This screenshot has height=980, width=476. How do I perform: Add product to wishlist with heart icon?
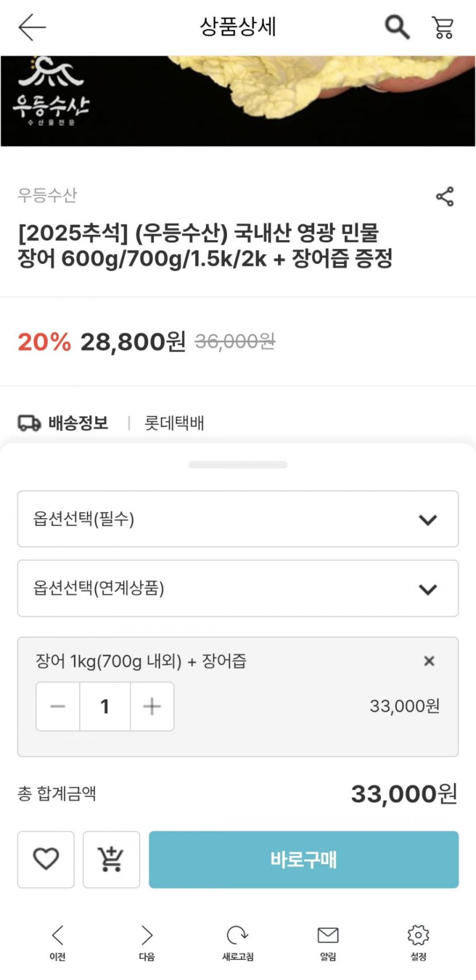(46, 859)
